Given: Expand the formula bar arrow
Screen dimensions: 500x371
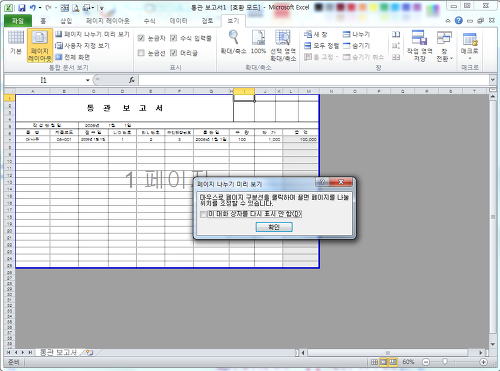Looking at the screenshot, I should pyautogui.click(x=493, y=80).
